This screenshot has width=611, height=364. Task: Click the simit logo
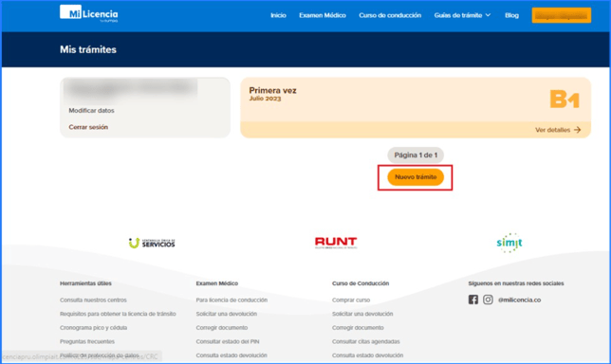(509, 243)
